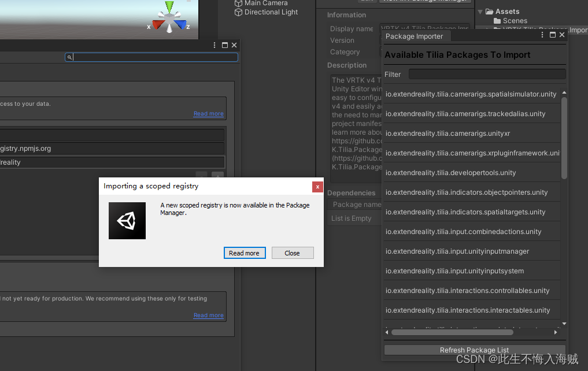
Task: Click Refresh Package List button
Action: pyautogui.click(x=474, y=350)
